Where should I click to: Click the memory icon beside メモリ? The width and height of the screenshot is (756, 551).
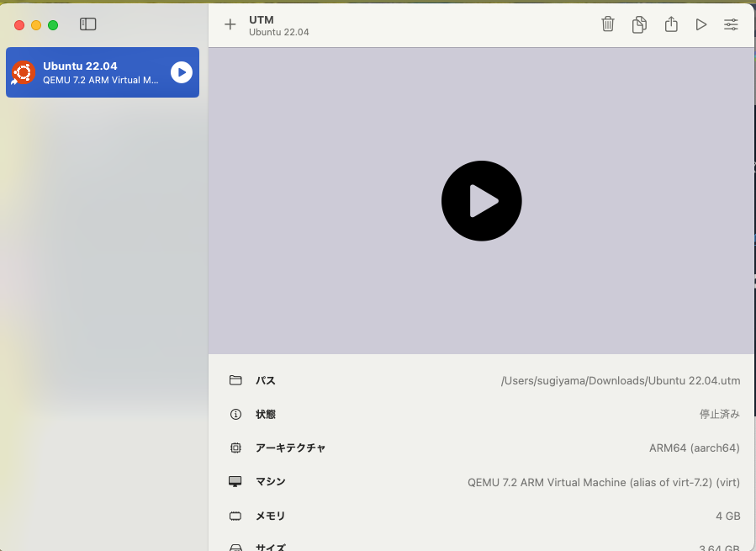click(x=235, y=516)
